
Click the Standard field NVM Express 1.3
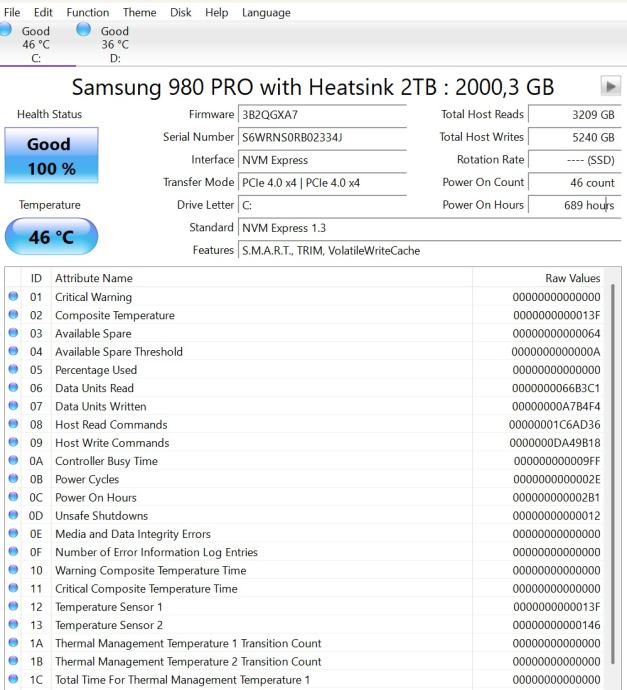(x=429, y=228)
